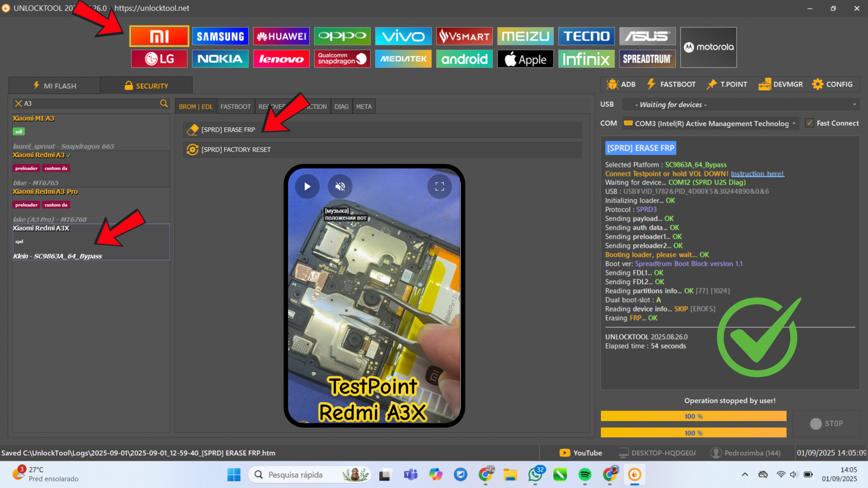Select the Vsmart brand tile
Screen dimensions: 868x488
(x=464, y=36)
